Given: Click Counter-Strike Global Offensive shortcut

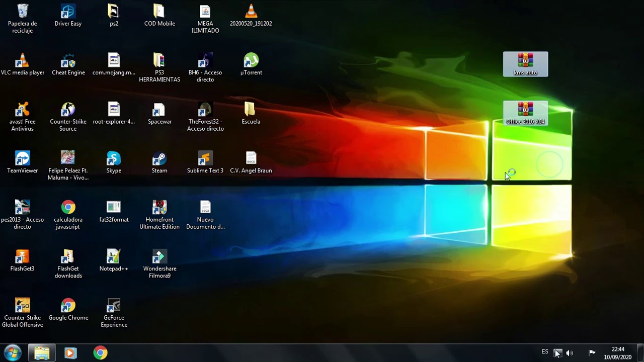Looking at the screenshot, I should coord(23,313).
